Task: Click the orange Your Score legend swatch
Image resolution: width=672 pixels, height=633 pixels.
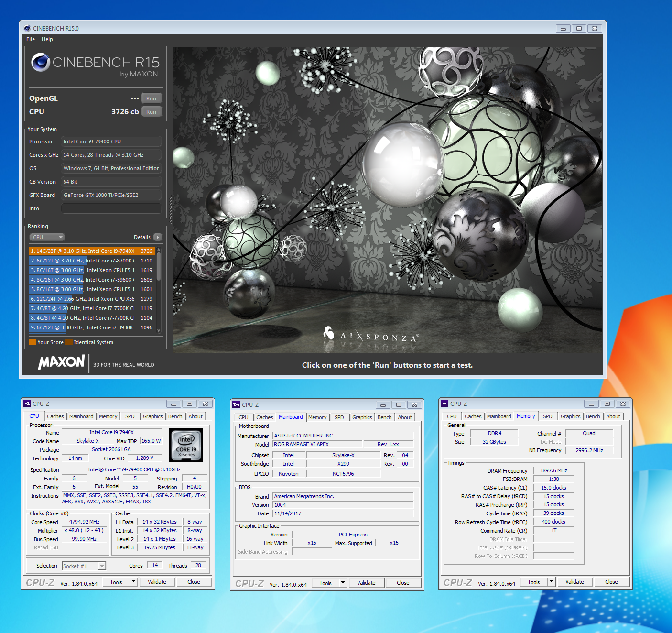Action: (x=33, y=342)
